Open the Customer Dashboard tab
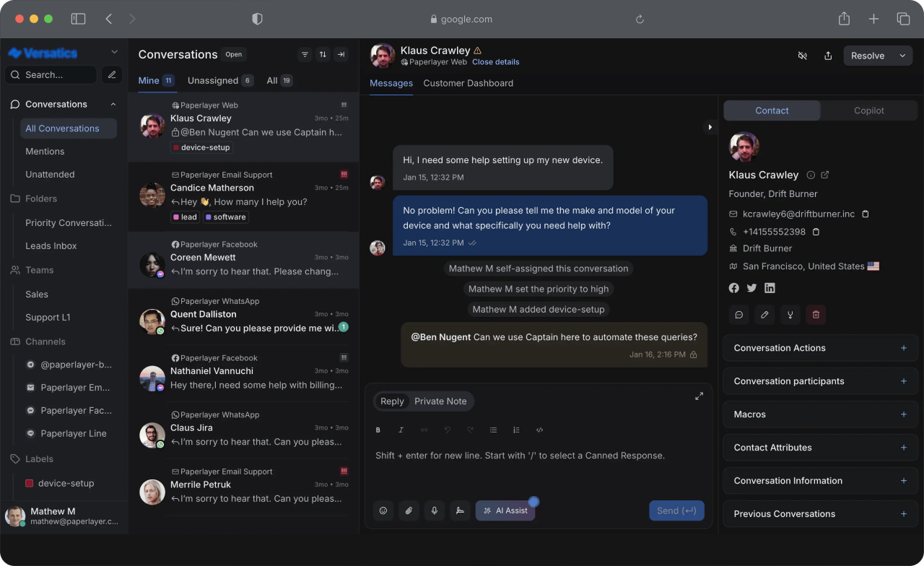This screenshot has width=924, height=566. pyautogui.click(x=468, y=83)
